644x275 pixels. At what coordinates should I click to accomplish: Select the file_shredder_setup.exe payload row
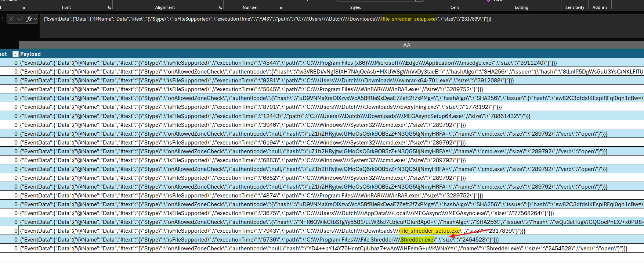click(x=332, y=231)
